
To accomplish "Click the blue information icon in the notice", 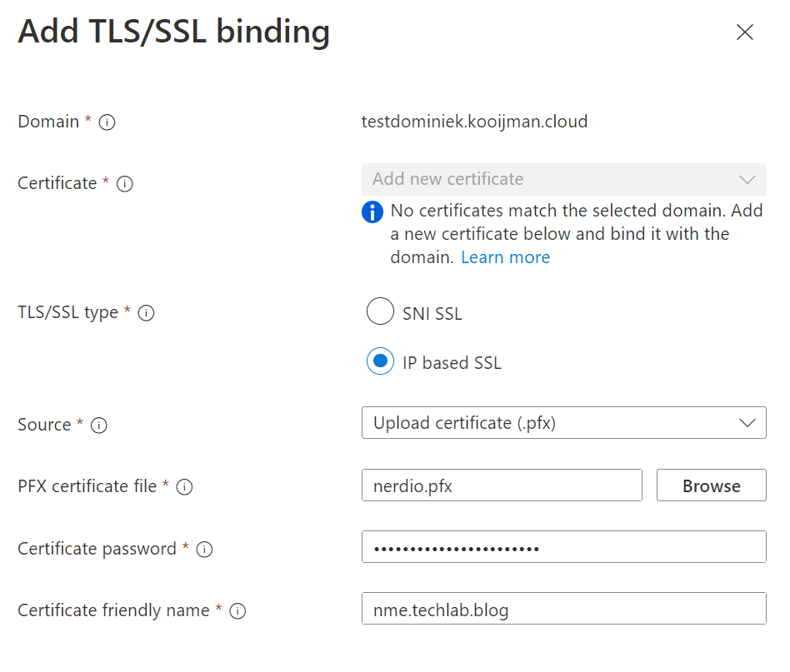I will [x=372, y=212].
